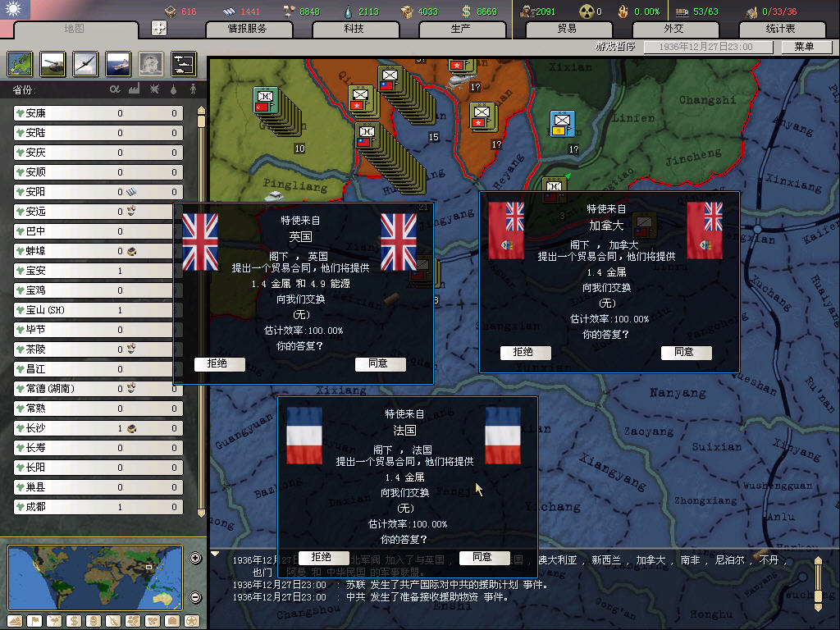840x630 pixels.
Task: Open the 外交 tab
Action: coord(674,29)
